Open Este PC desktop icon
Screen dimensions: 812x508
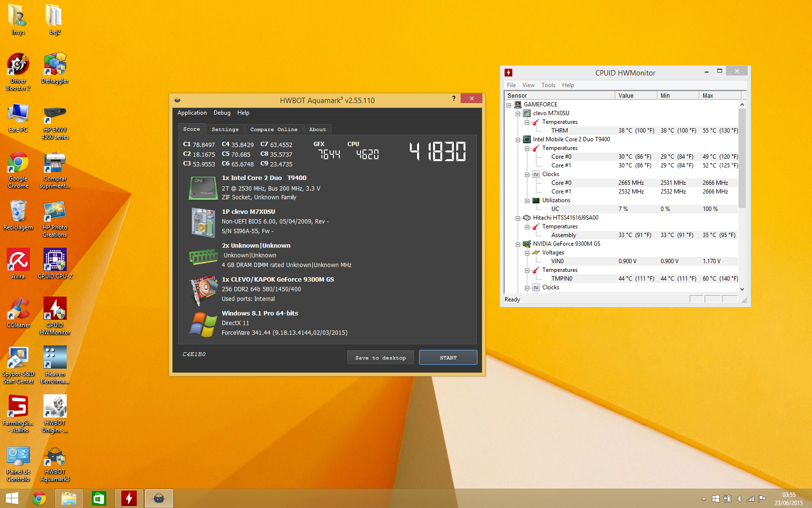(18, 118)
